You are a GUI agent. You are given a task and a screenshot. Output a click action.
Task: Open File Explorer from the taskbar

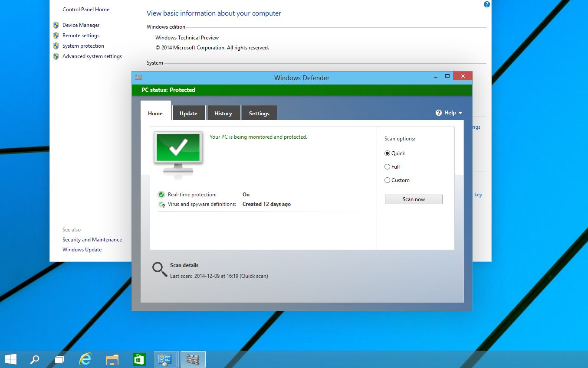[x=112, y=359]
